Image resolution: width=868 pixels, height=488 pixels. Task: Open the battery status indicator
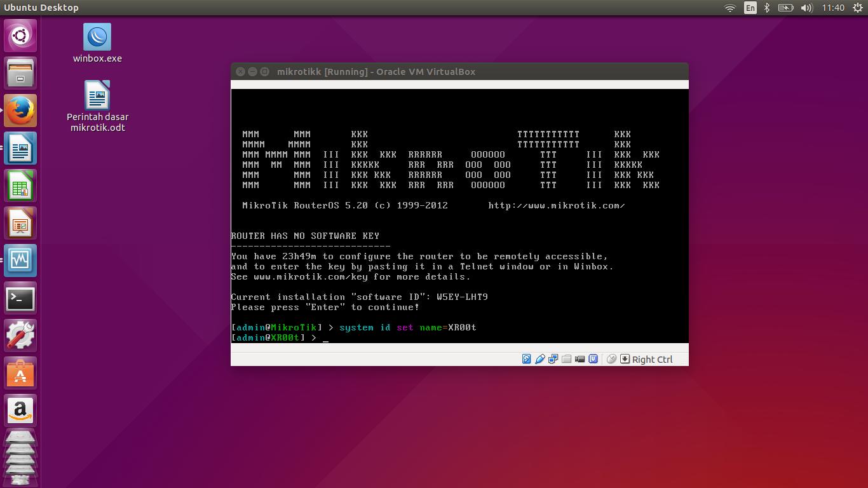pos(786,8)
